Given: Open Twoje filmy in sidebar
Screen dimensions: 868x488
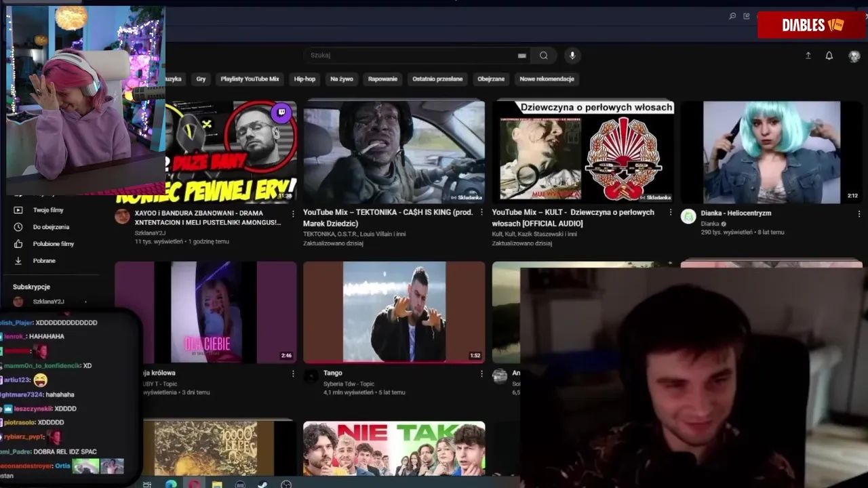Looking at the screenshot, I should [x=47, y=210].
